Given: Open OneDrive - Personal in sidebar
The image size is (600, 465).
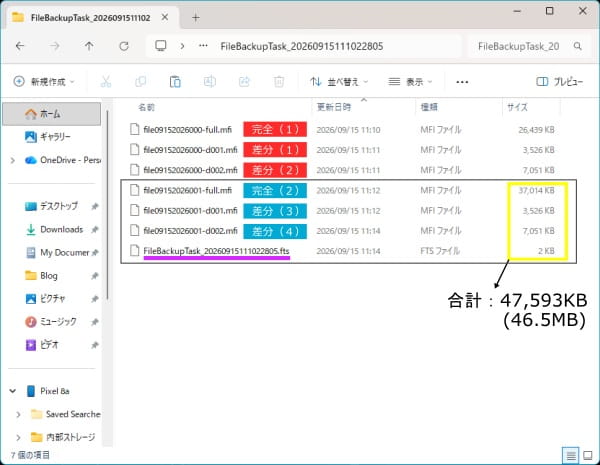Looking at the screenshot, I should click(x=63, y=160).
